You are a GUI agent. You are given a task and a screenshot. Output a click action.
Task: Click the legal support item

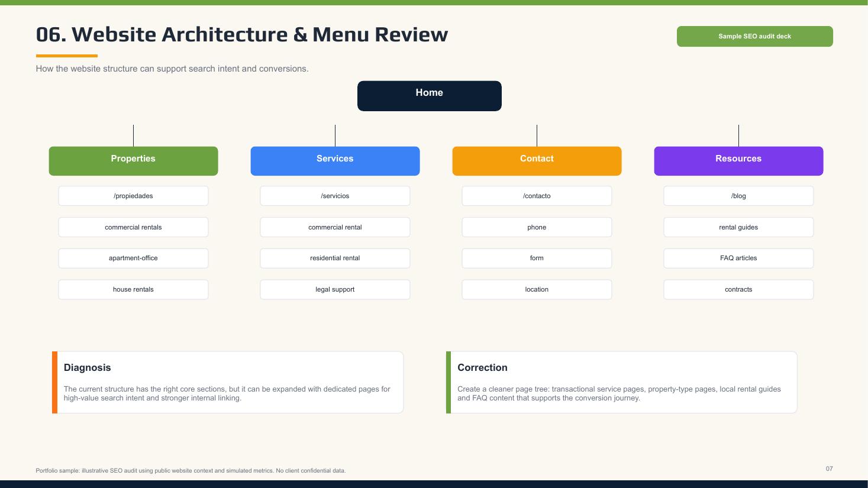tap(335, 289)
